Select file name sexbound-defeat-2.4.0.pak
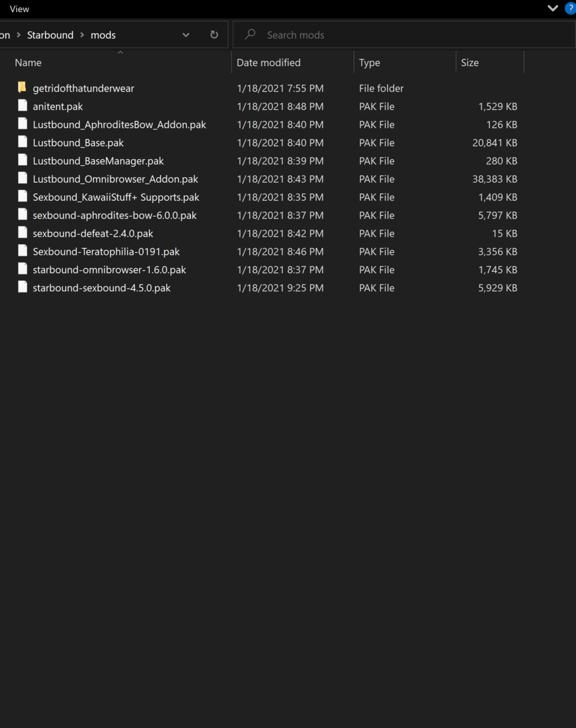Screen dimensions: 576x728 coord(92,233)
